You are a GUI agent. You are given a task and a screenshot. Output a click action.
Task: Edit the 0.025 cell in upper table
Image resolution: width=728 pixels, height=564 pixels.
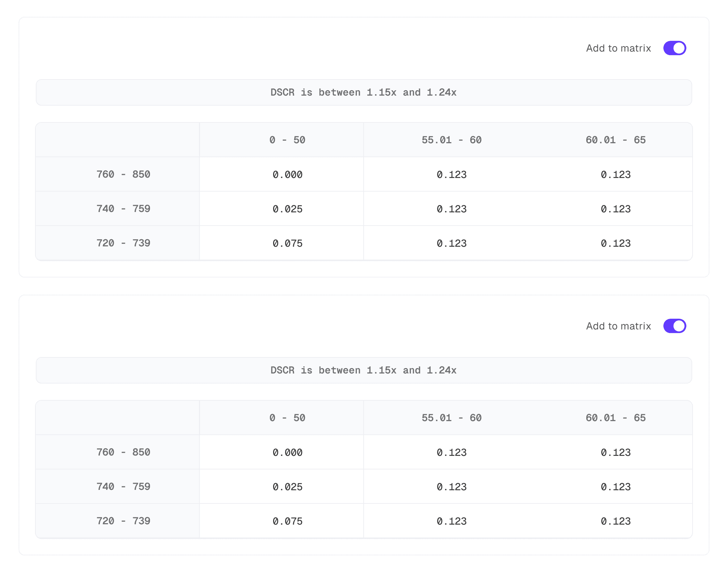(281, 209)
